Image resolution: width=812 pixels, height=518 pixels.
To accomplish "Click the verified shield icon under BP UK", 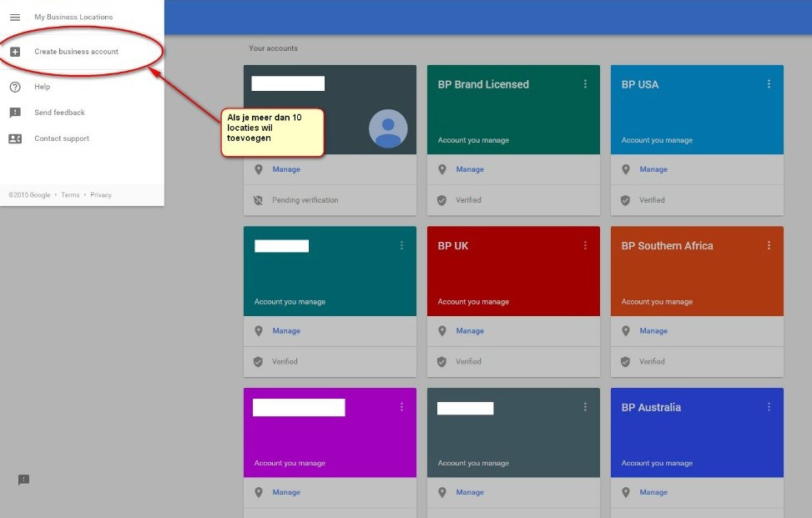I will (441, 362).
